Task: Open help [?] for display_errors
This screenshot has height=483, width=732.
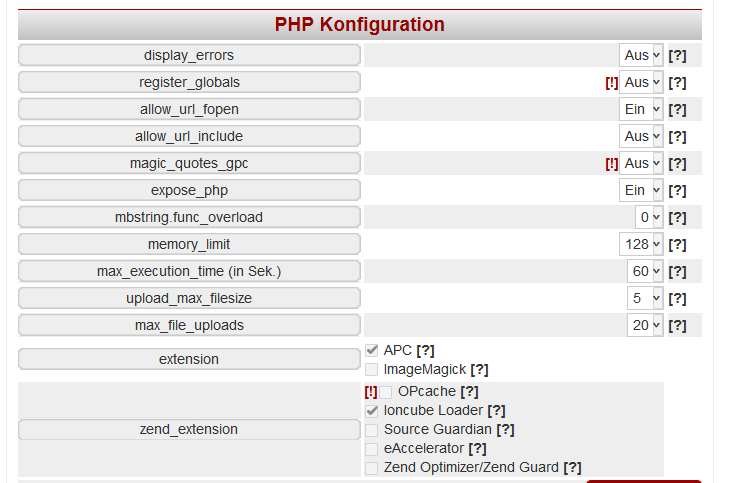Action: [677, 56]
